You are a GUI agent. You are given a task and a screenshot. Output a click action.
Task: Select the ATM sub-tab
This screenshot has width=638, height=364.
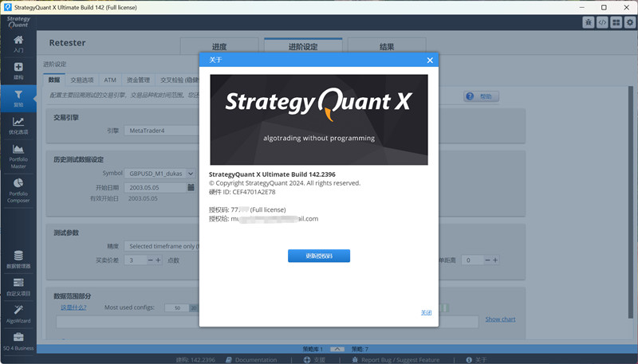[110, 80]
